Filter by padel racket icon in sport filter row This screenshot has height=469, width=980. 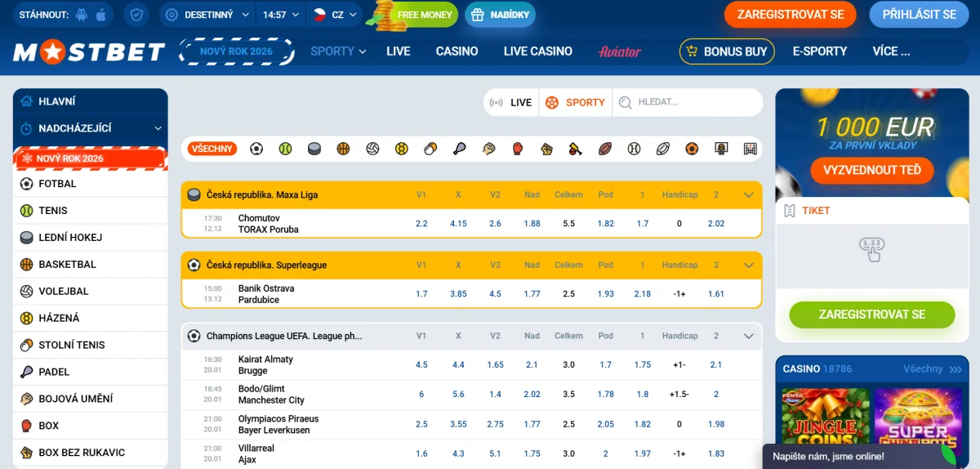coord(460,149)
